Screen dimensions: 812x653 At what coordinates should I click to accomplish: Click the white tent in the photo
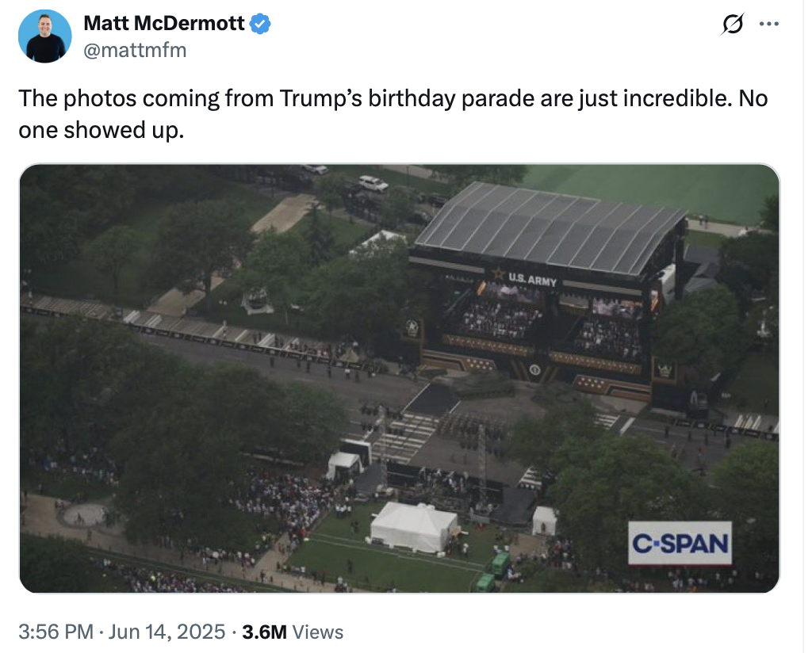click(413, 525)
